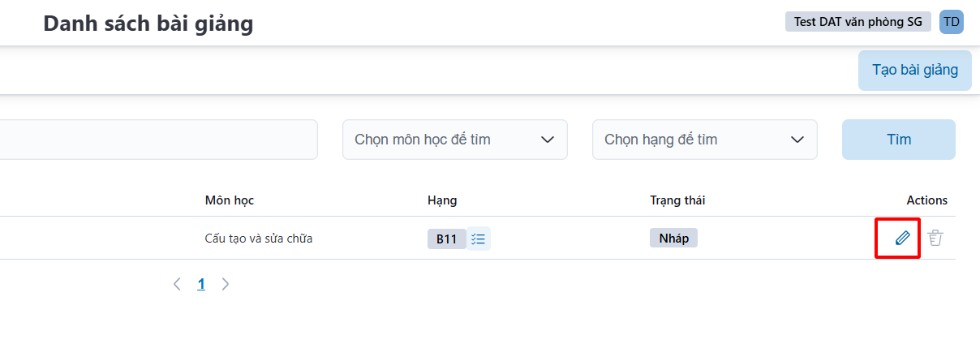Open the checklist icon next to B11
This screenshot has height=357, width=980.
[x=478, y=239]
